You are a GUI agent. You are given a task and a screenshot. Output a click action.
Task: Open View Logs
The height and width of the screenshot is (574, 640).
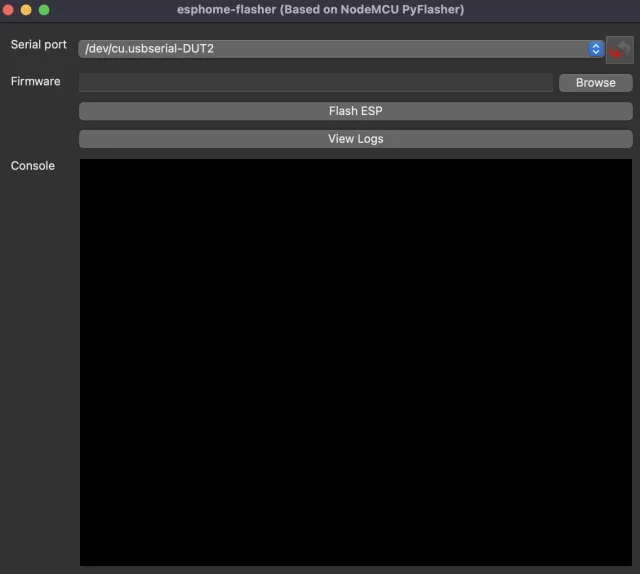point(355,139)
